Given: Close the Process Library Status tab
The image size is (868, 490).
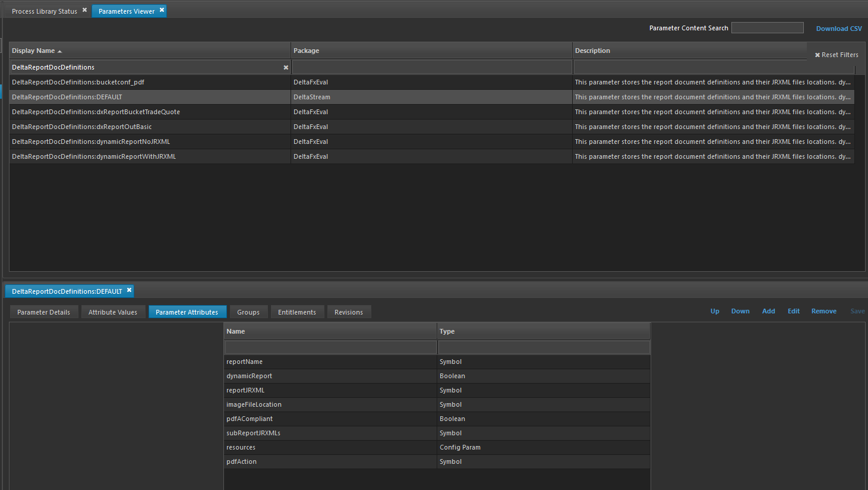Looking at the screenshot, I should coord(84,10).
